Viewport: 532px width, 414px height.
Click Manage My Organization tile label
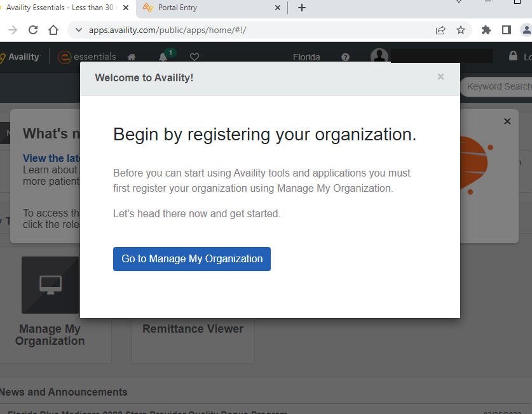(50, 335)
